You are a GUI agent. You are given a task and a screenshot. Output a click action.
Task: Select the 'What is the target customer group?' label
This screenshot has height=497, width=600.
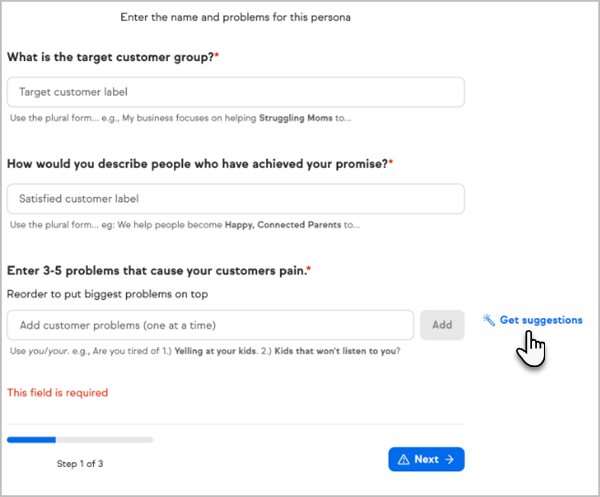(x=112, y=57)
